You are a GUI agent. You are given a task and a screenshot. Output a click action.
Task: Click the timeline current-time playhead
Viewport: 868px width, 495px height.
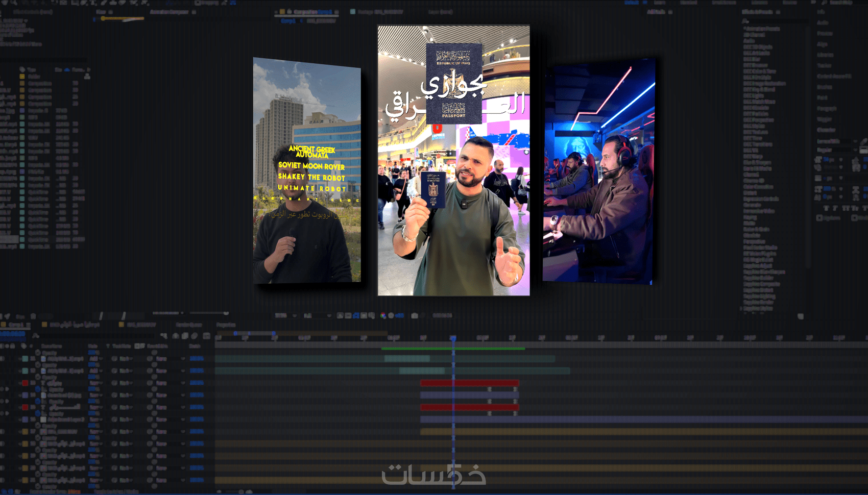click(x=453, y=338)
